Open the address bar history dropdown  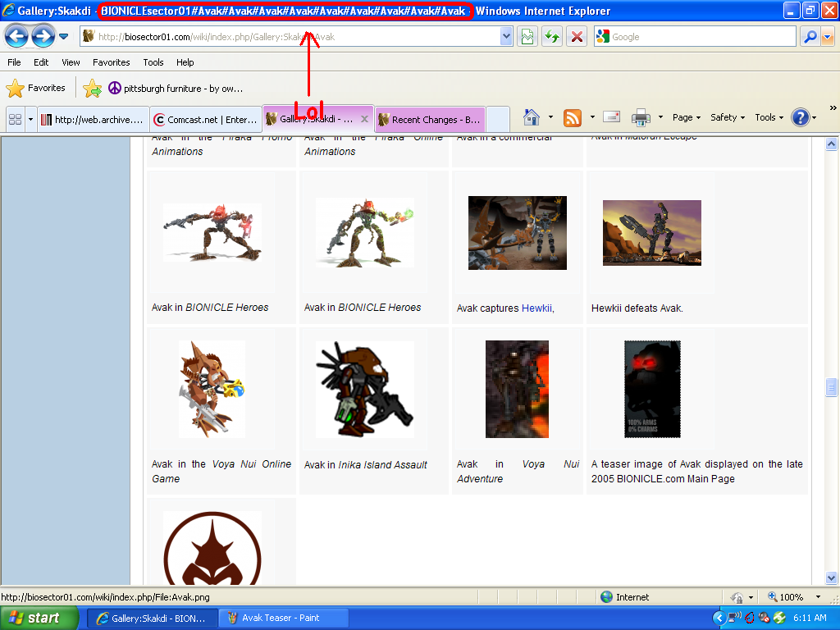[505, 36]
